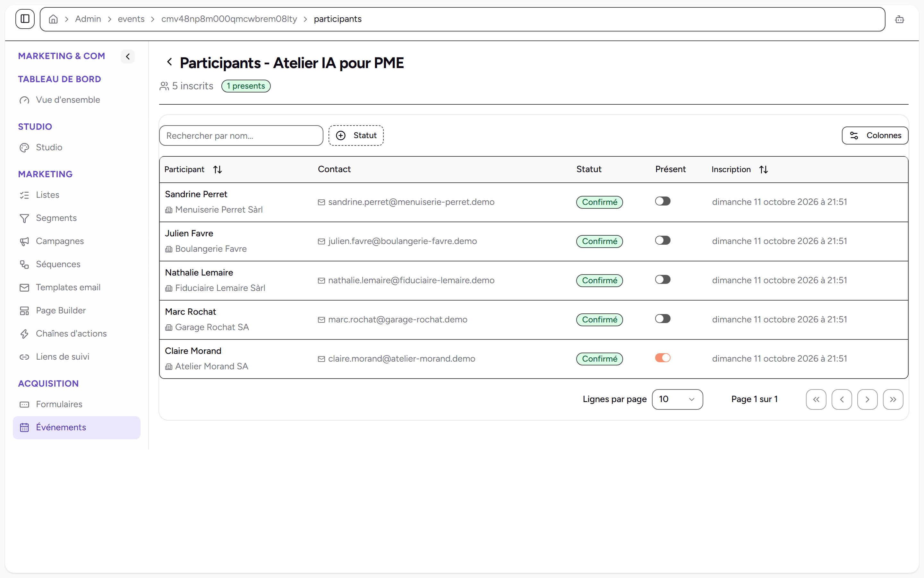Image resolution: width=924 pixels, height=578 pixels.
Task: Open Campagnes in the sidebar
Action: point(76,241)
